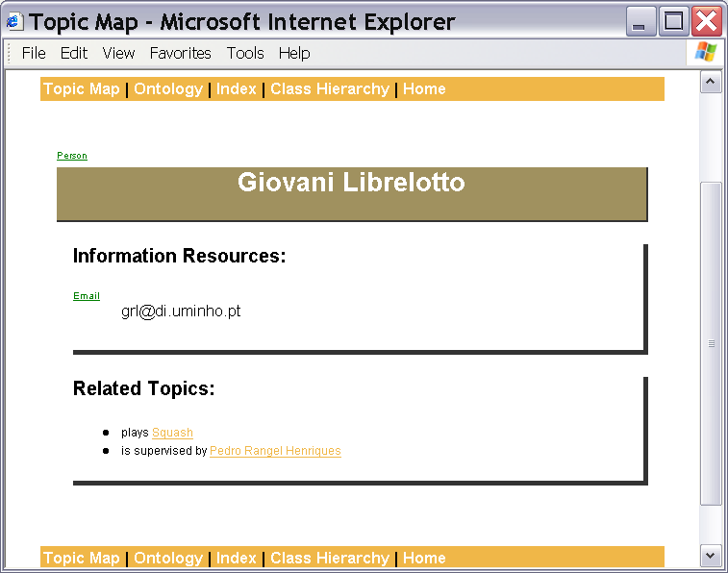Click Class Hierarchy in bottom navigation bar
Screen dimensions: 728x573
(x=330, y=558)
